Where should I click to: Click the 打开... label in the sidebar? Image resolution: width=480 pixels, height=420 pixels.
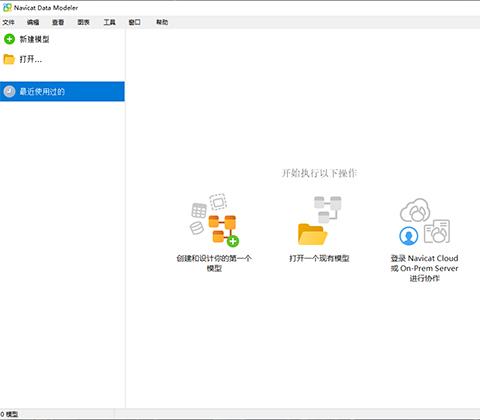[x=31, y=59]
